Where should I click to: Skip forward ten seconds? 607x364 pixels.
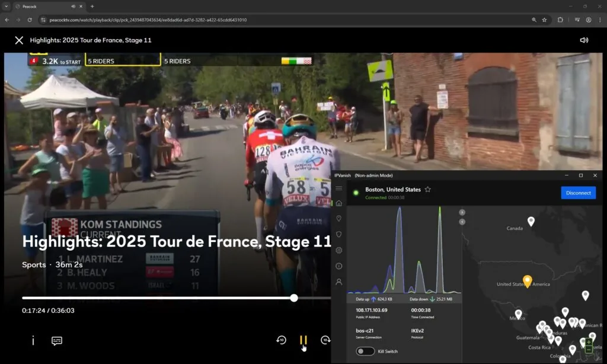pos(325,340)
